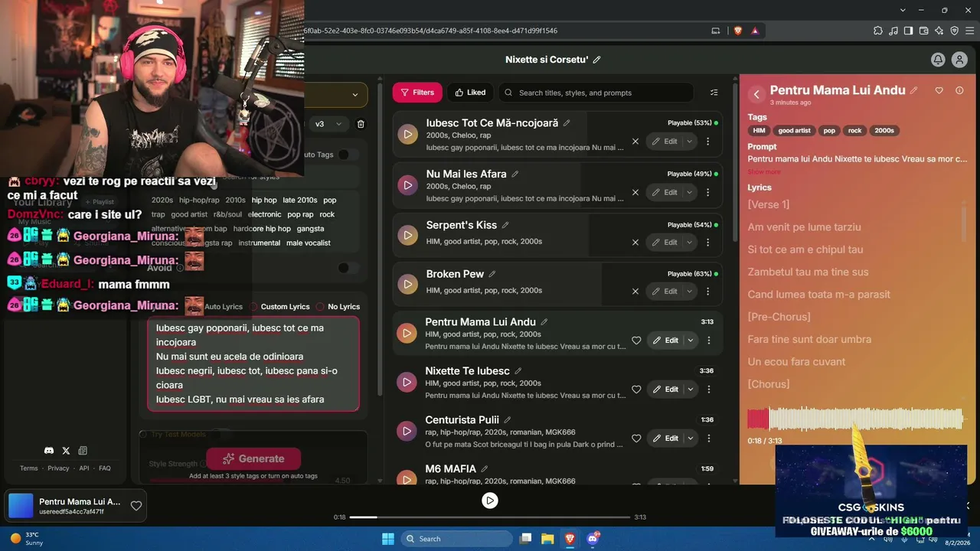Viewport: 980px width, 551px height.
Task: Play the song Nu Mai Ies Afara
Action: point(407,185)
